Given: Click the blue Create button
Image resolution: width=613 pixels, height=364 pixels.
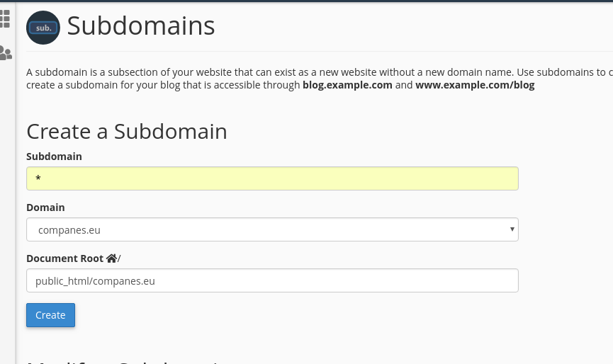Looking at the screenshot, I should point(50,315).
